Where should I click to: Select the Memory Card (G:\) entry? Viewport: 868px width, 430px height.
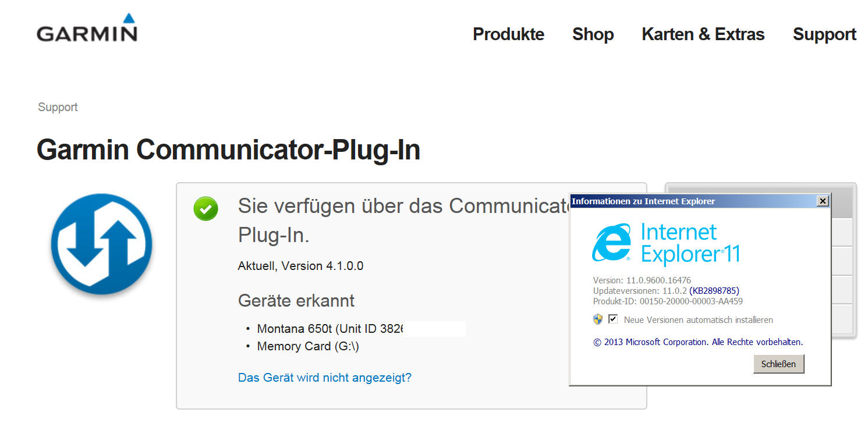308,346
